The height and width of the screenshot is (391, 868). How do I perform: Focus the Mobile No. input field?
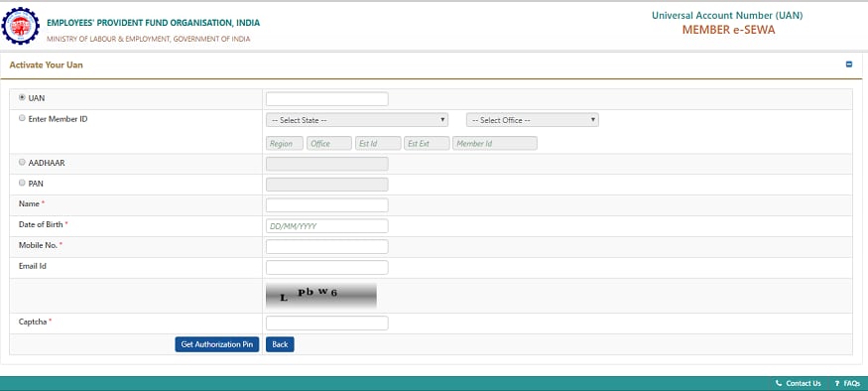point(327,247)
